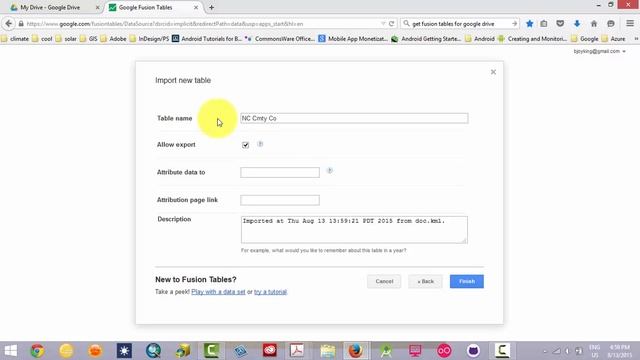
Task: Click the chat bubble toolbar icon
Action: [x=611, y=24]
